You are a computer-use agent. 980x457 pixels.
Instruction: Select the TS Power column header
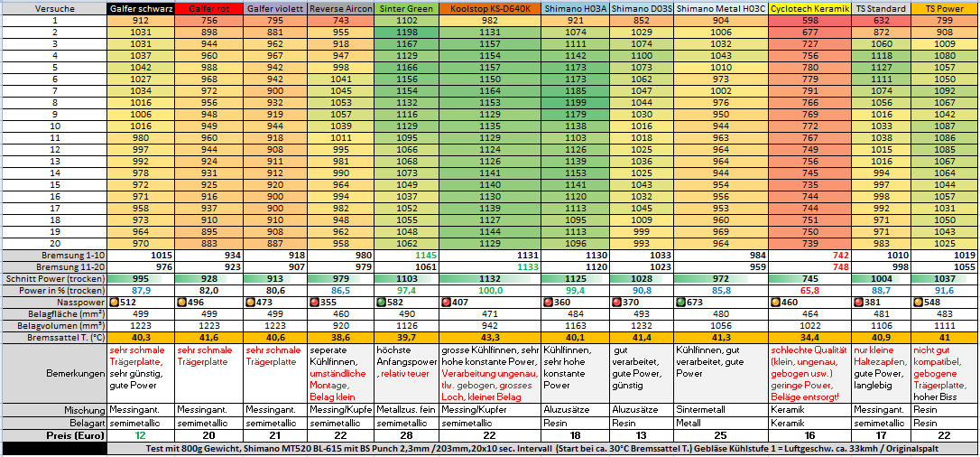tap(945, 9)
